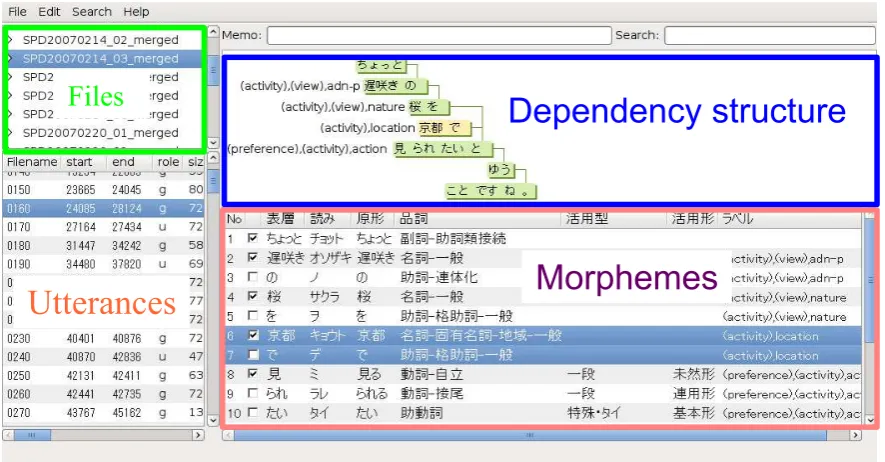Uncheck checkbox for morpheme 桜
The image size is (885, 462).
click(253, 296)
